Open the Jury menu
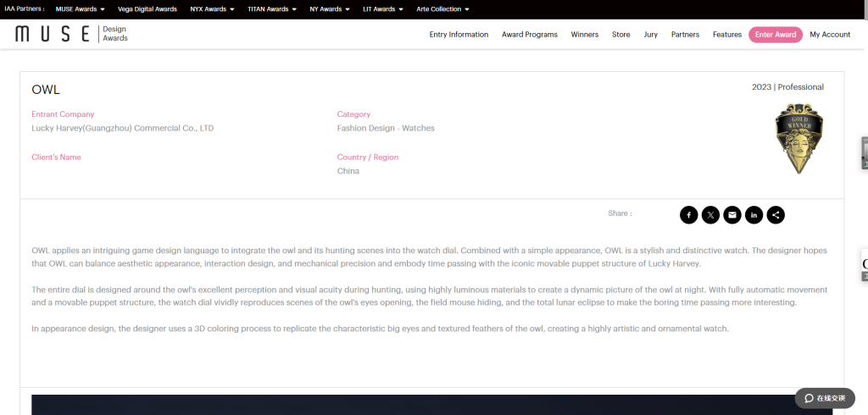Image resolution: width=868 pixels, height=415 pixels. coord(651,35)
